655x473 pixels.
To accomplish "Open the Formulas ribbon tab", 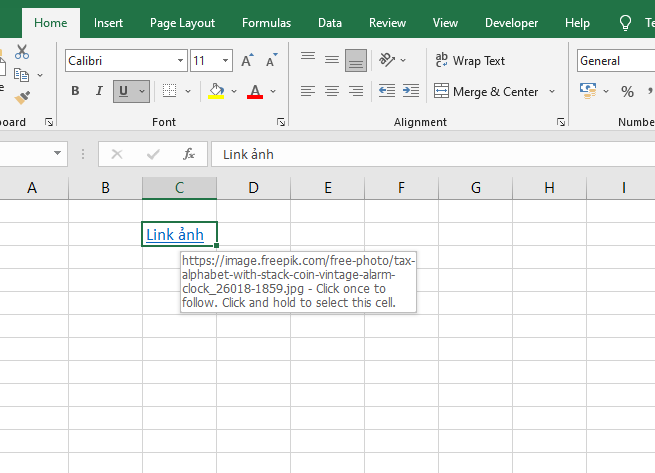I will point(266,22).
